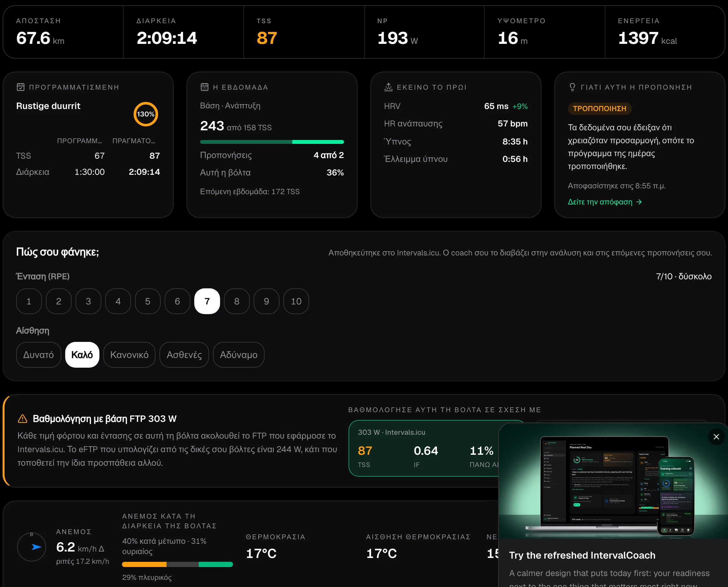Click the warning triangle icon beside FTP heading
Screen dimensions: 728x587
(22, 419)
